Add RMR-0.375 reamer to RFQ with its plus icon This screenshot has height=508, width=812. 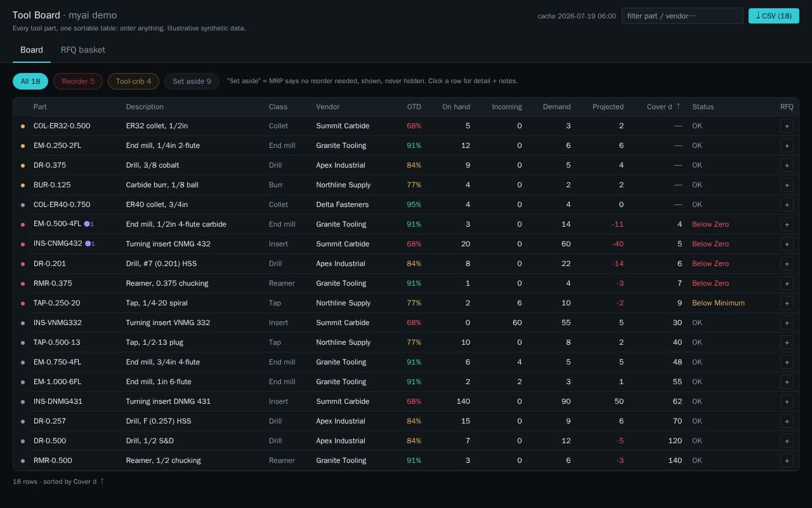tap(787, 283)
